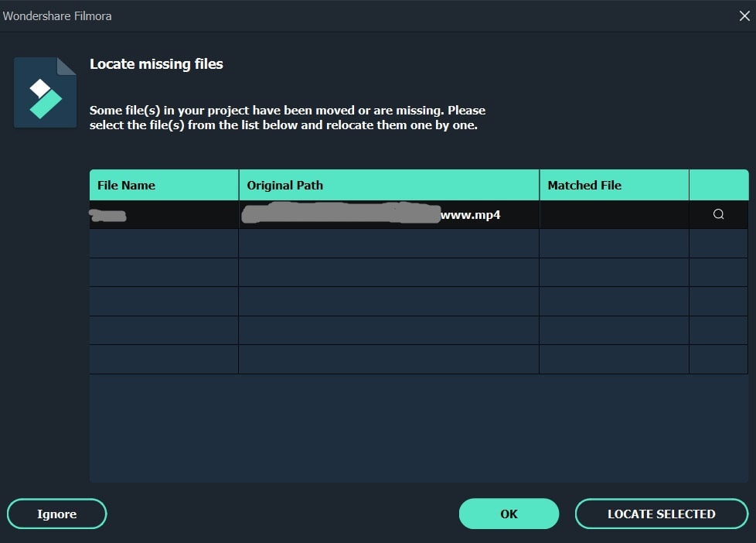The width and height of the screenshot is (756, 543).
Task: Click the Wondershare Filmora window title
Action: (x=57, y=16)
